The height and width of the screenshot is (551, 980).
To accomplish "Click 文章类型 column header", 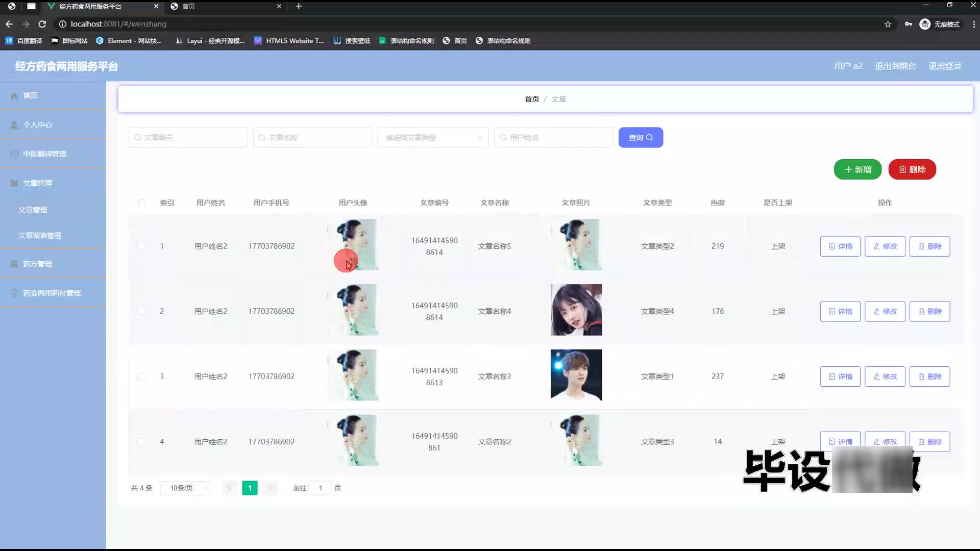I will [x=657, y=203].
